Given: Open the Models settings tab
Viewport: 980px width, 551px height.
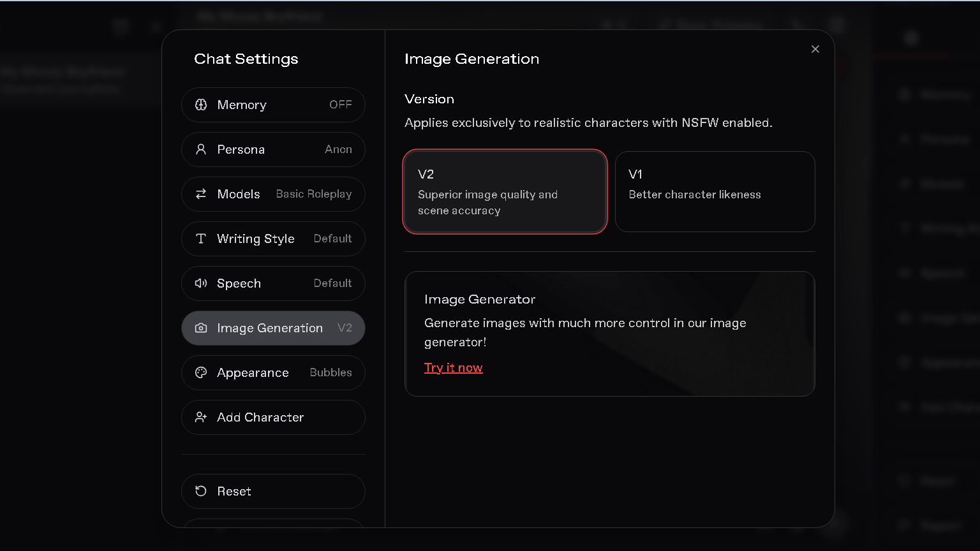Looking at the screenshot, I should coord(273,194).
